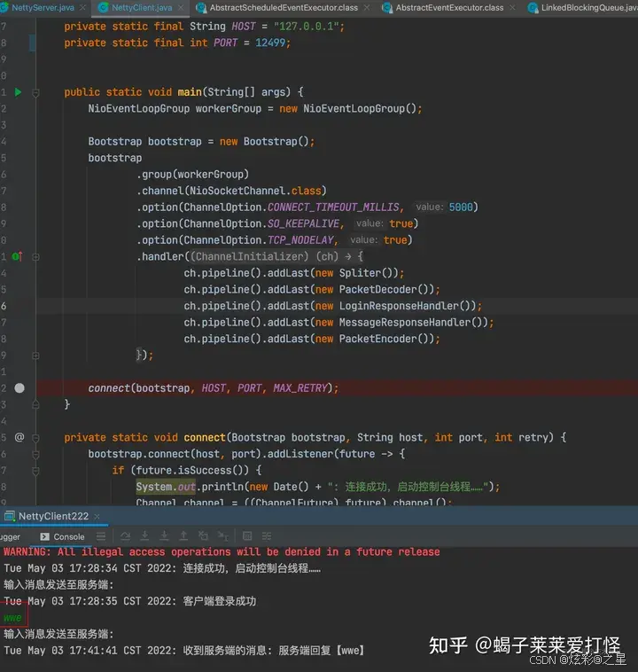Image resolution: width=638 pixels, height=672 pixels.
Task: Switch to the Debugger tab
Action: point(10,537)
